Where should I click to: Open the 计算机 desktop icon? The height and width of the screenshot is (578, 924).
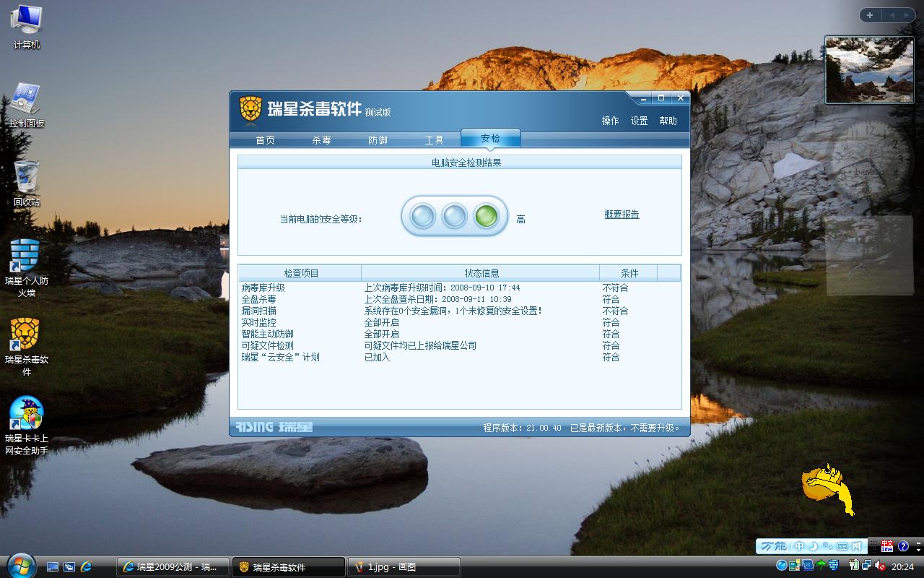point(27,27)
